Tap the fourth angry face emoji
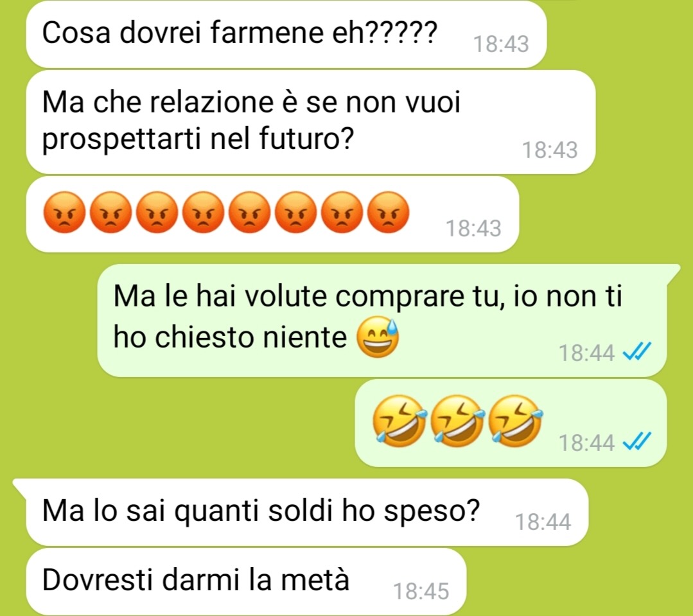Viewport: 693px width, 616px height. pos(204,213)
